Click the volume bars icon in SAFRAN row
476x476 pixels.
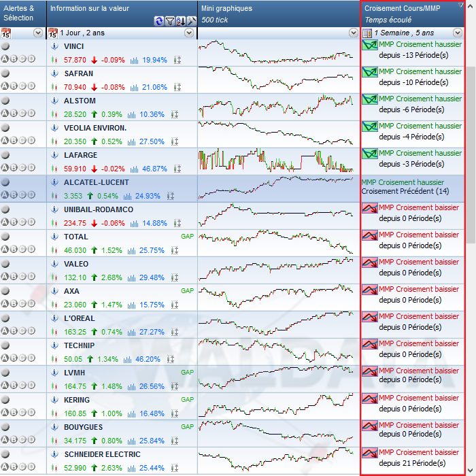[x=134, y=88]
